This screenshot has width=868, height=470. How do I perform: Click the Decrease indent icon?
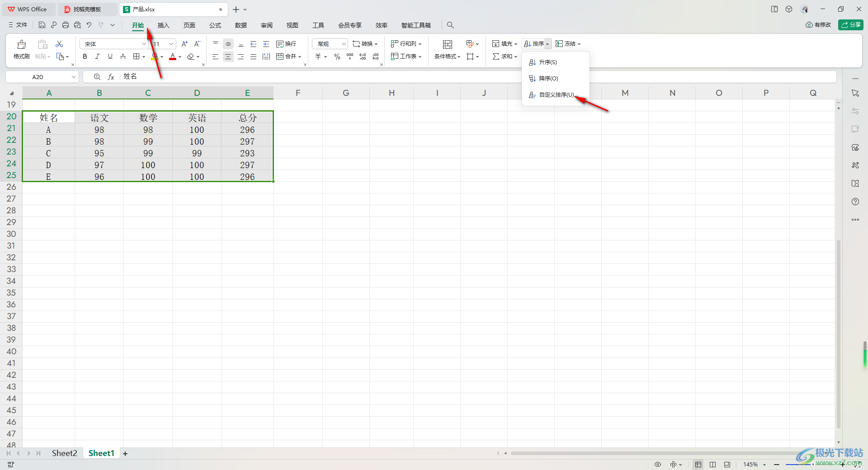[254, 44]
